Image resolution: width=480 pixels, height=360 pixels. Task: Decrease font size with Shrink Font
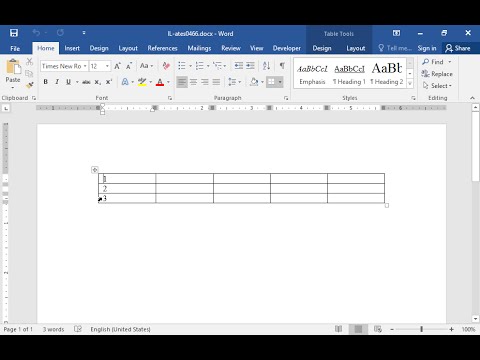pyautogui.click(x=129, y=66)
